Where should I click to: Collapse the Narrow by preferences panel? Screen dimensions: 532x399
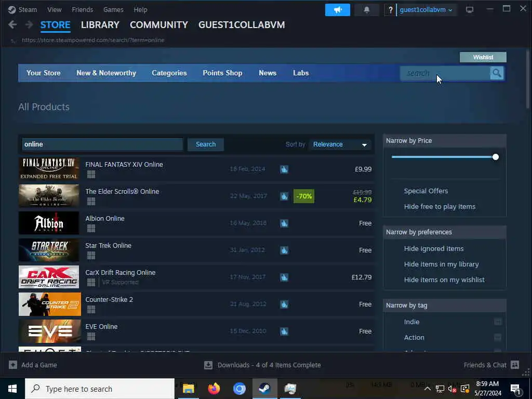[x=445, y=232]
